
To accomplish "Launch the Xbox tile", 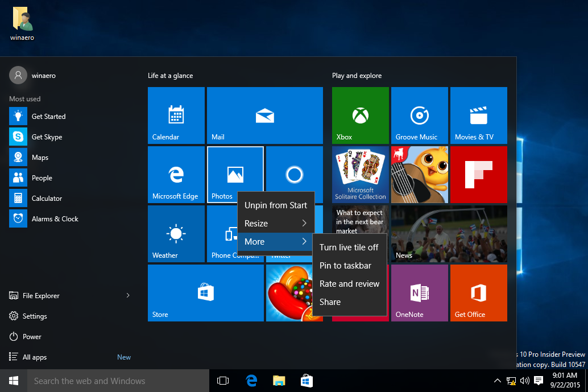I will [360, 115].
